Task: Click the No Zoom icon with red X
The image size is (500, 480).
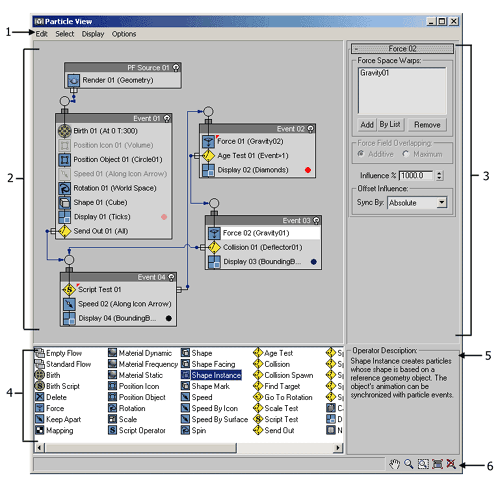Action: pyautogui.click(x=451, y=464)
